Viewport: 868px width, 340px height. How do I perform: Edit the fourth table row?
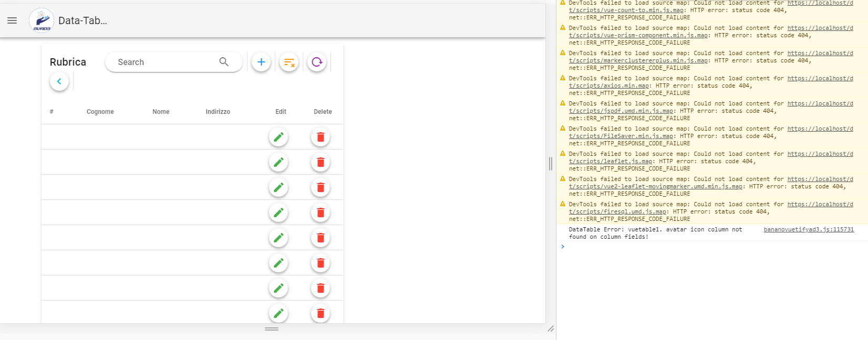point(278,212)
